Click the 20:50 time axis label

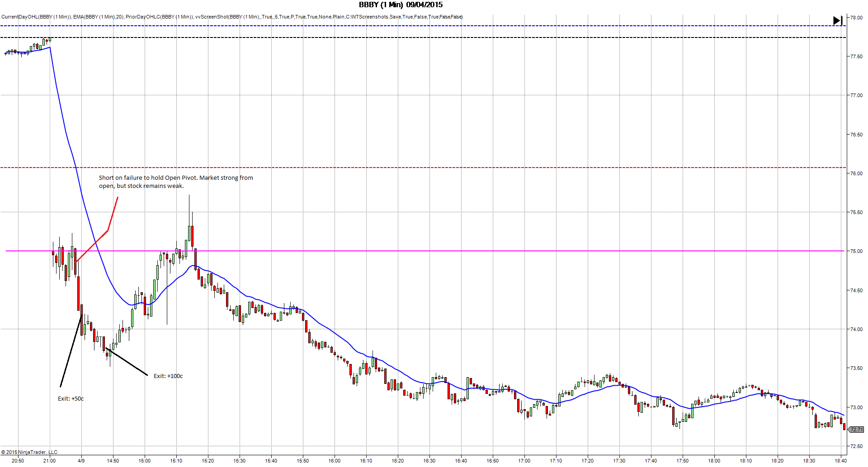[18, 461]
